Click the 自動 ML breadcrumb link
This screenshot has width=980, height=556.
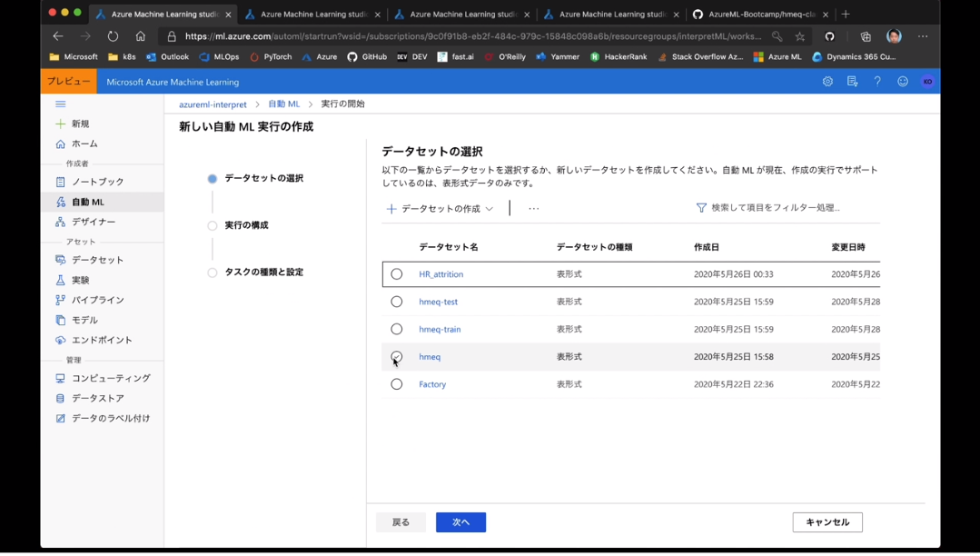click(x=283, y=104)
